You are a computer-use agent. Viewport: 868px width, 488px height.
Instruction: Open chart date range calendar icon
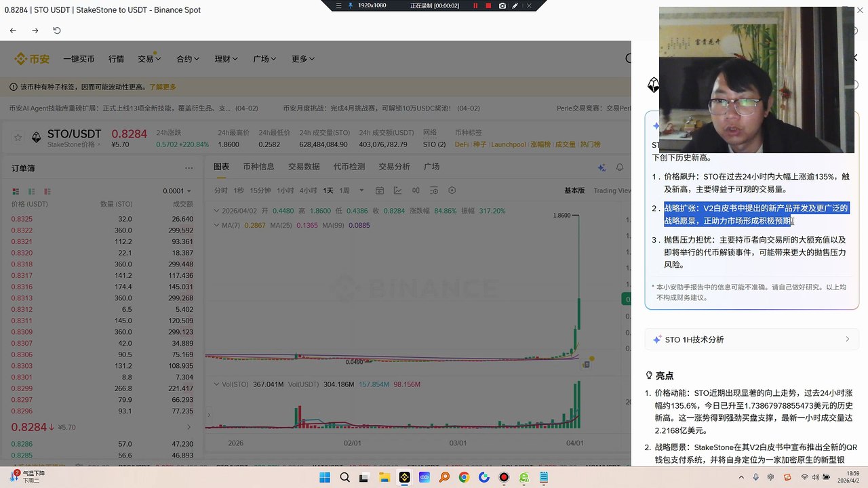[380, 190]
